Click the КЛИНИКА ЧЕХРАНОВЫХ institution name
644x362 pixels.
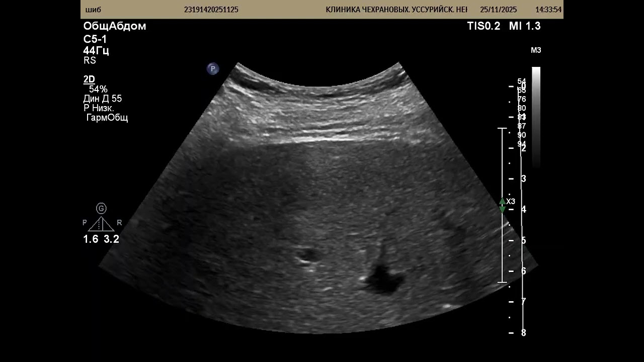coord(396,10)
